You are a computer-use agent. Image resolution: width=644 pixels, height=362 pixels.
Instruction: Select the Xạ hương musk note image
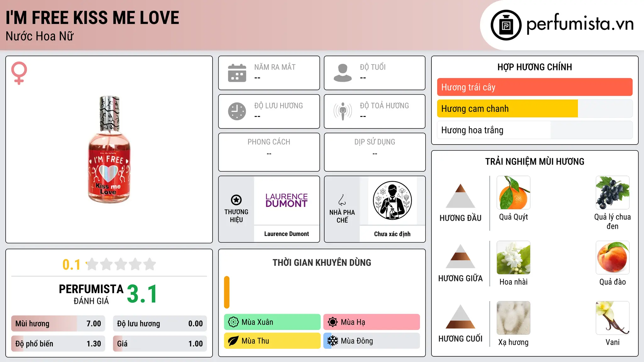[x=514, y=318]
